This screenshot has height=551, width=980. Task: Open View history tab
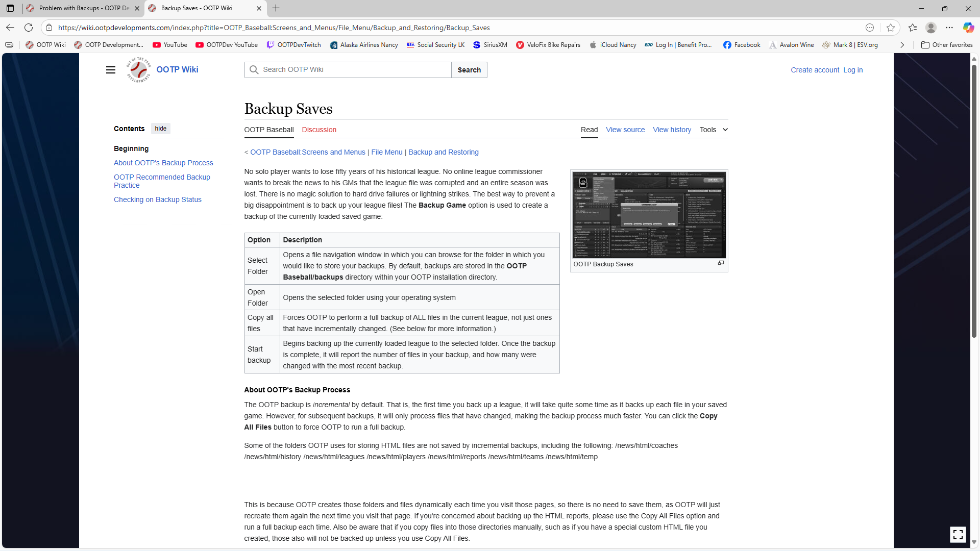pos(672,130)
